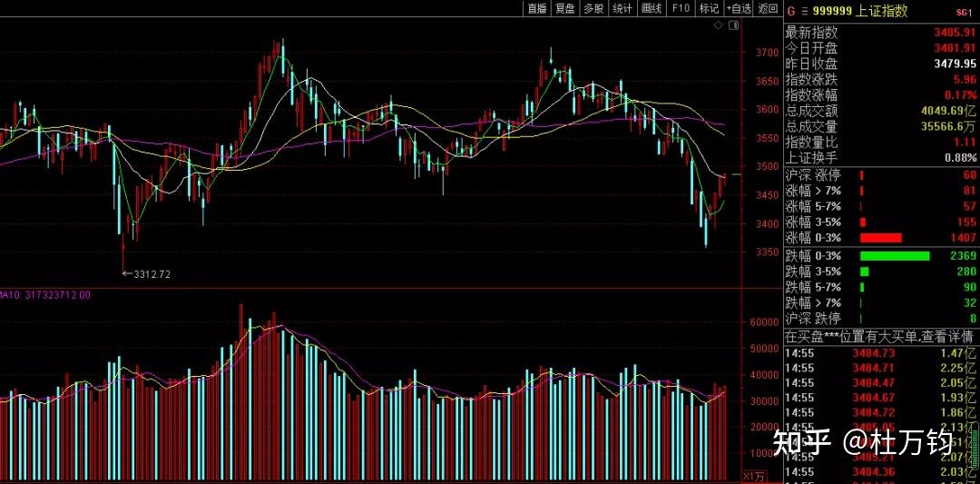980x484 pixels.
Task: Click the green 跌幅 0-3% bar
Action: (x=895, y=256)
